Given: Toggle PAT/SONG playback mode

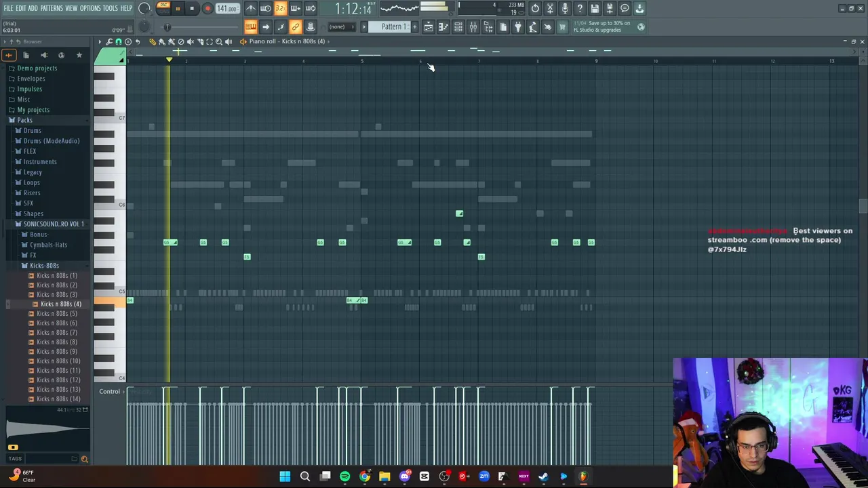Looking at the screenshot, I should pos(163,8).
